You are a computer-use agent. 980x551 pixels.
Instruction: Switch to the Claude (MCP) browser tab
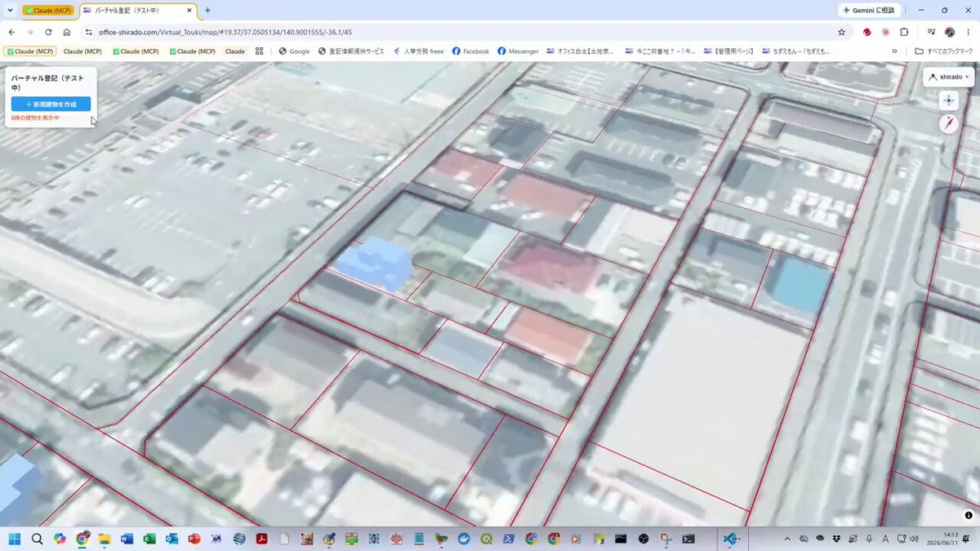tap(48, 11)
